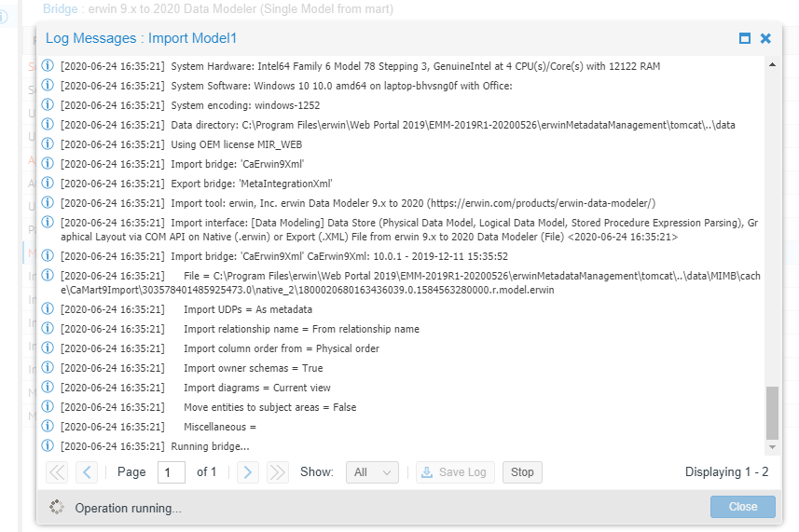Select the Import diagrams = Current view line
The image size is (799, 532).
pyautogui.click(x=256, y=388)
